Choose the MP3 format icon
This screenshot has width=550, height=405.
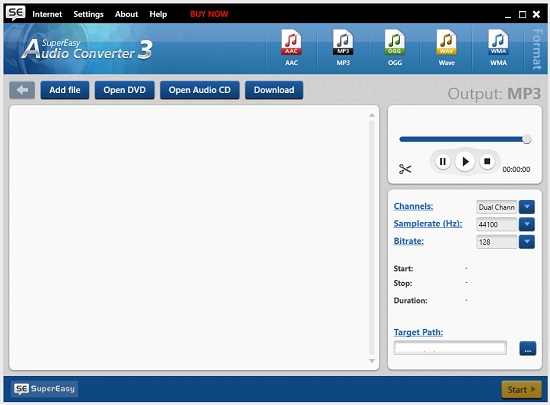coord(343,47)
